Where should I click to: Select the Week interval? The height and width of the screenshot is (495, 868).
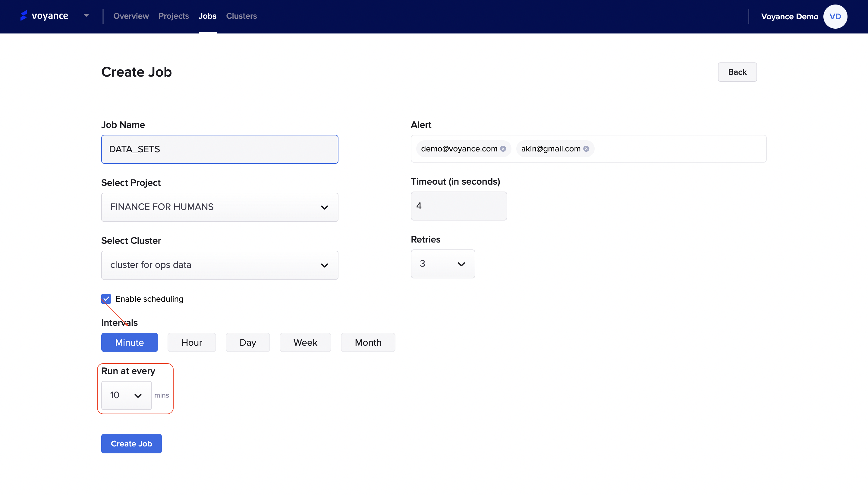[x=305, y=342]
